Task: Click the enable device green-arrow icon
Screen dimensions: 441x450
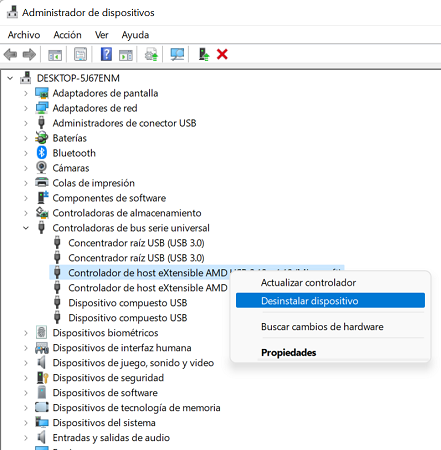Action: (204, 54)
